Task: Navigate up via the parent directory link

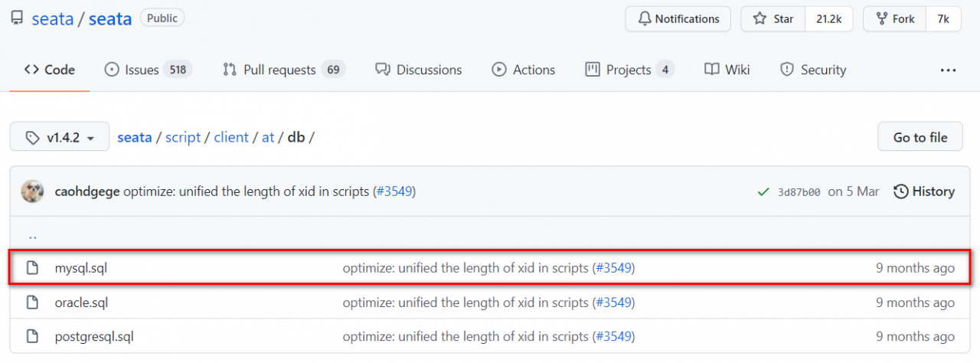Action: coord(32,236)
